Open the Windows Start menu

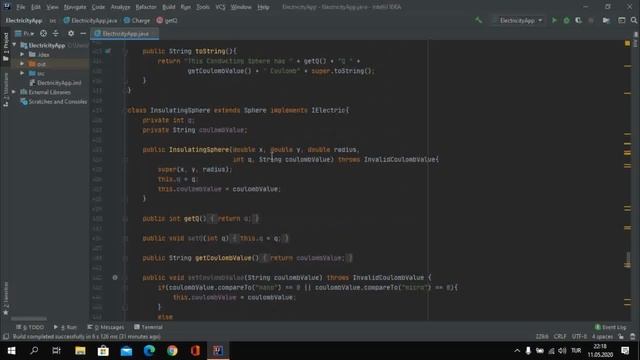11,351
